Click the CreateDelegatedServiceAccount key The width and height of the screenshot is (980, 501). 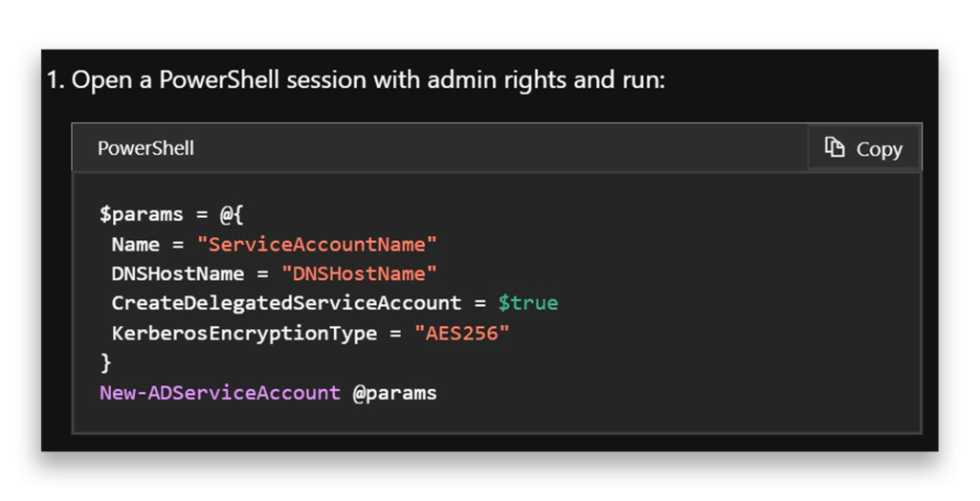click(x=286, y=303)
